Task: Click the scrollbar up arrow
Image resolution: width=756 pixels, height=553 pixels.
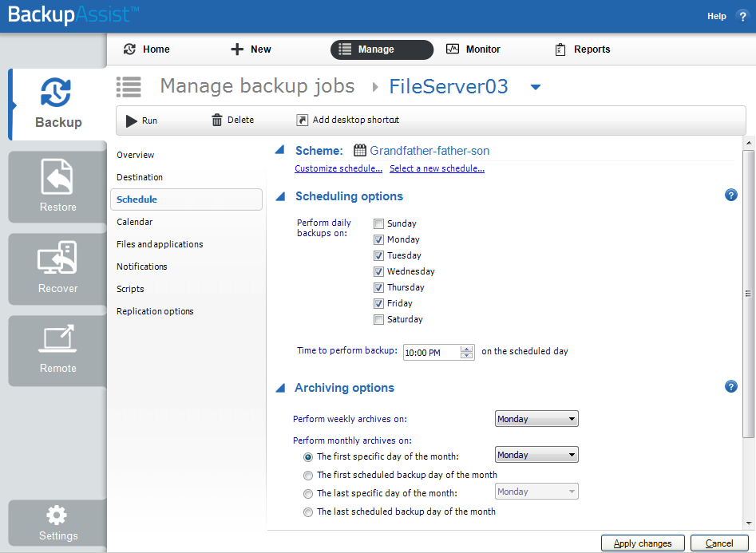Action: (x=749, y=143)
